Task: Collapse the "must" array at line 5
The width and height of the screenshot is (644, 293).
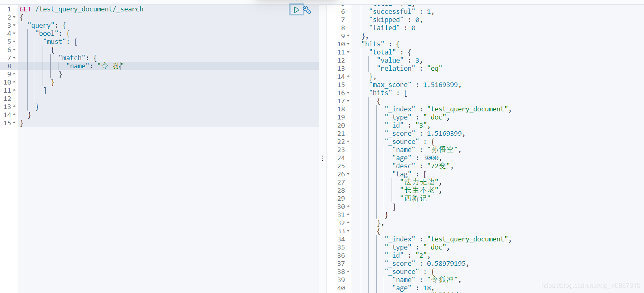Action: [x=14, y=41]
